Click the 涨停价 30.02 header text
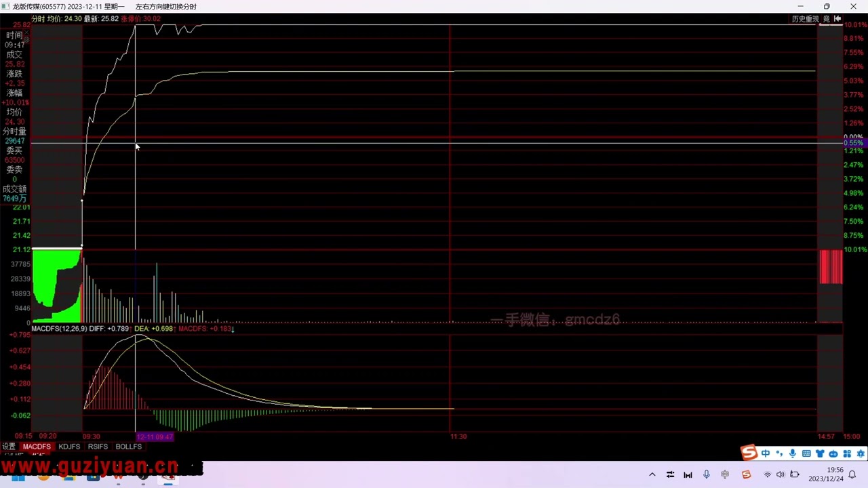Screen dimensions: 868x488 pos(140,19)
